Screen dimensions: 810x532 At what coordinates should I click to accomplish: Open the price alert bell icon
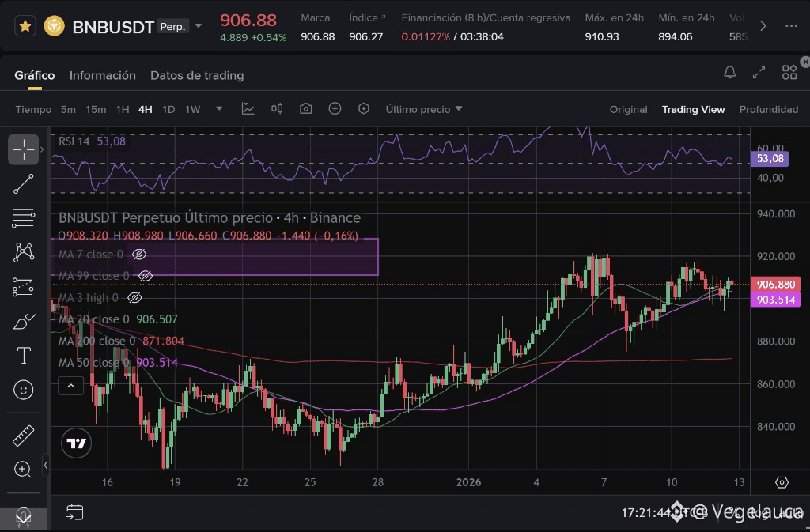click(730, 73)
